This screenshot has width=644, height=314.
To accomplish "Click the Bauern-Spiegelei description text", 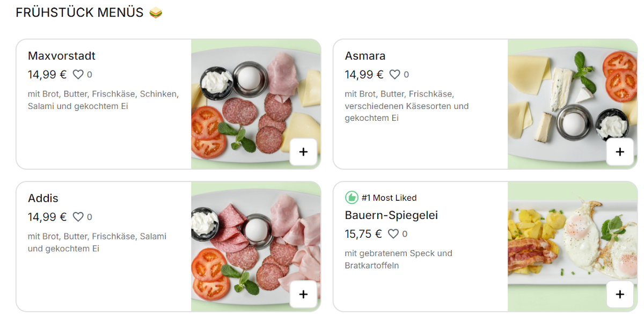I will point(398,259).
